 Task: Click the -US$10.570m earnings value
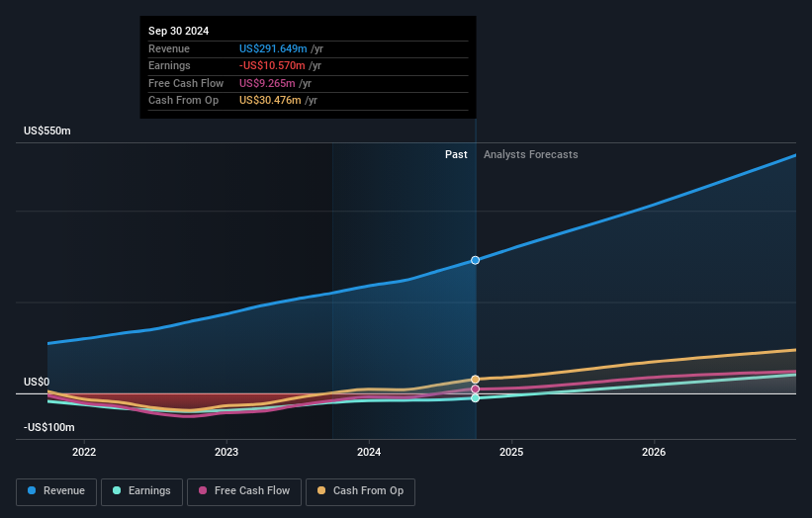pyautogui.click(x=272, y=65)
